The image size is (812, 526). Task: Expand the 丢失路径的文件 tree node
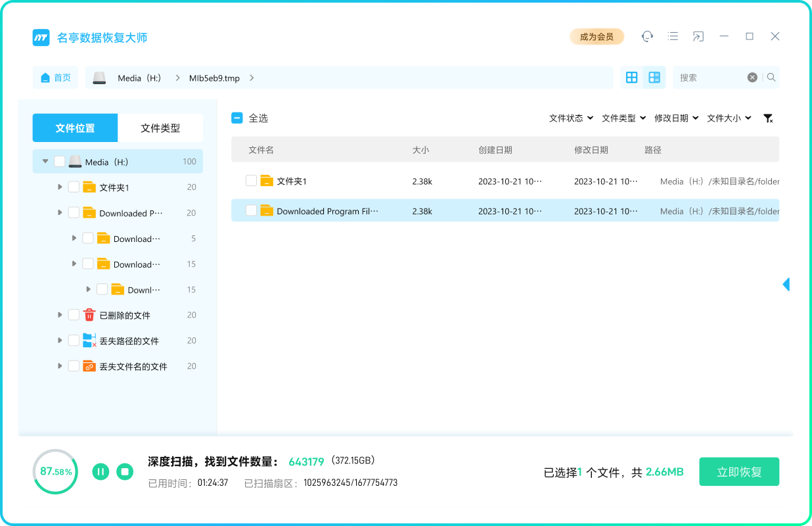click(60, 341)
